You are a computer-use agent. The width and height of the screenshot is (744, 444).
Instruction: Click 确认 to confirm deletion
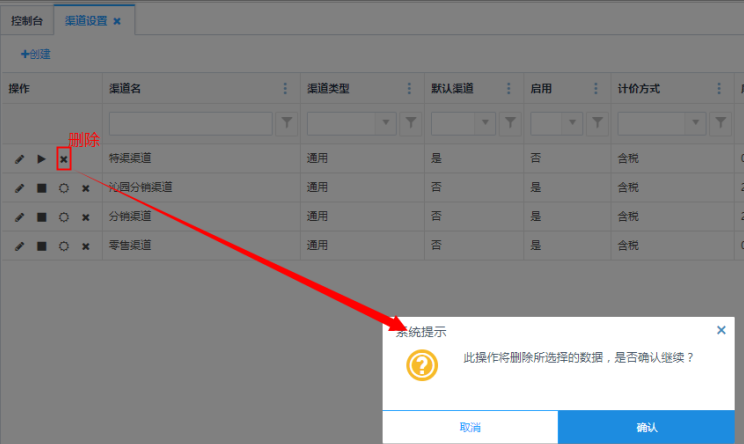point(649,427)
